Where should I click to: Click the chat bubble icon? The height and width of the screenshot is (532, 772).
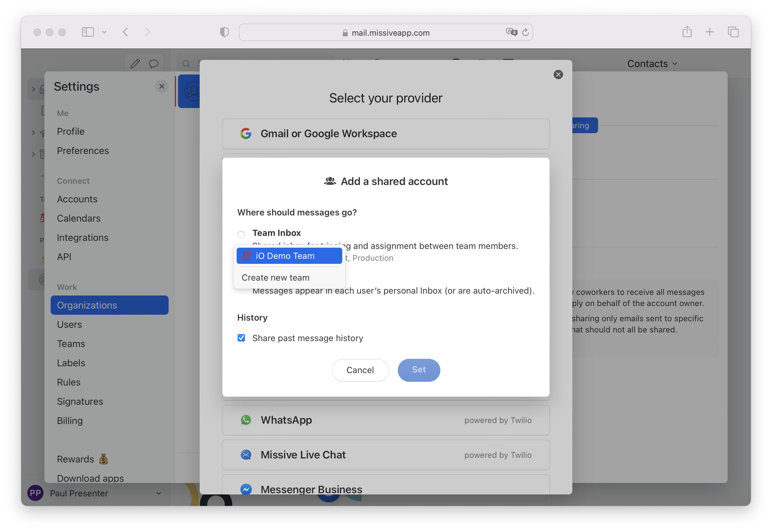point(154,63)
